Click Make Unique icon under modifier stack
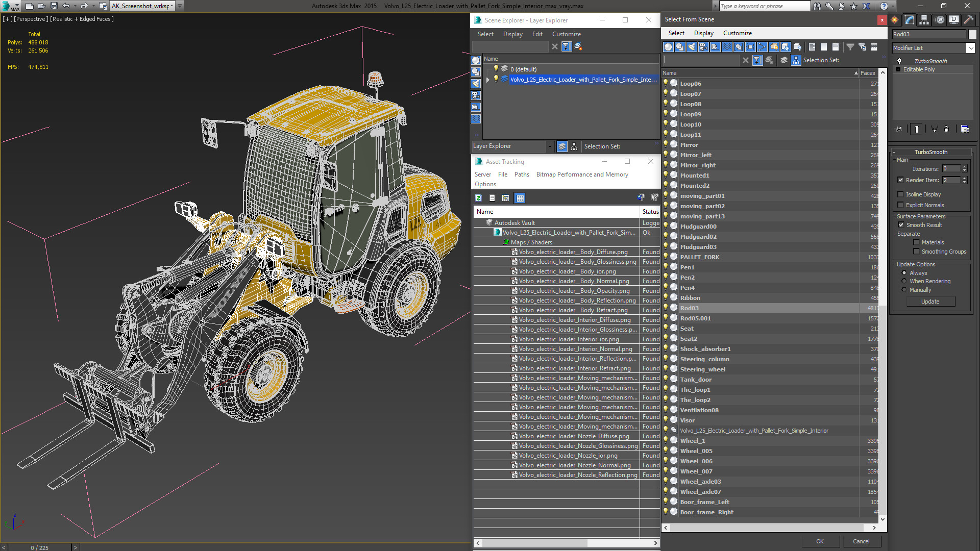Viewport: 980px width, 551px height. pos(935,129)
